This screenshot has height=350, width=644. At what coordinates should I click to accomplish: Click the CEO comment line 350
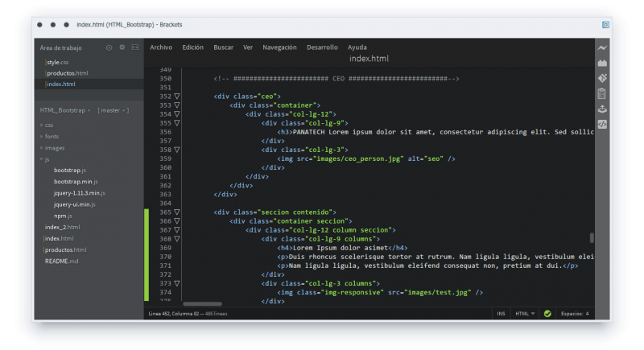(336, 79)
